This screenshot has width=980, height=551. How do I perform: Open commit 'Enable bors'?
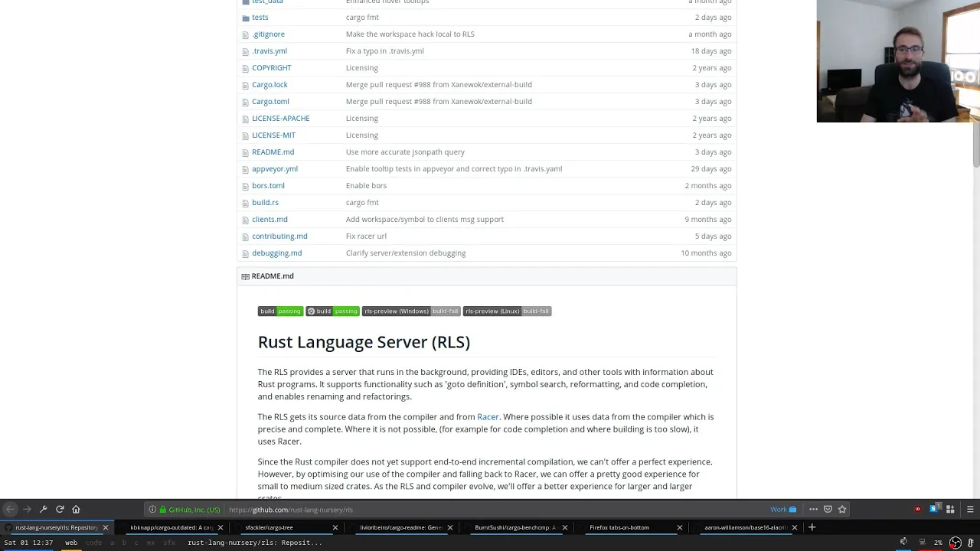pos(366,185)
